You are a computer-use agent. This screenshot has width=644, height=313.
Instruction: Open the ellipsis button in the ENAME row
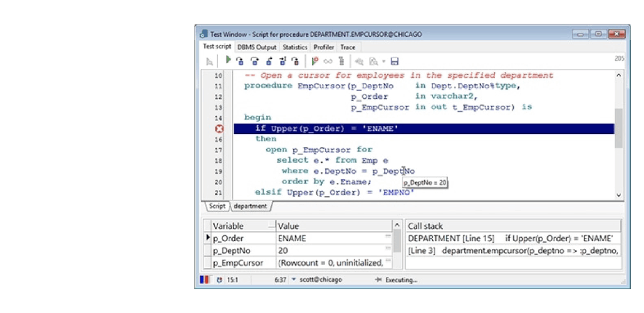(388, 236)
